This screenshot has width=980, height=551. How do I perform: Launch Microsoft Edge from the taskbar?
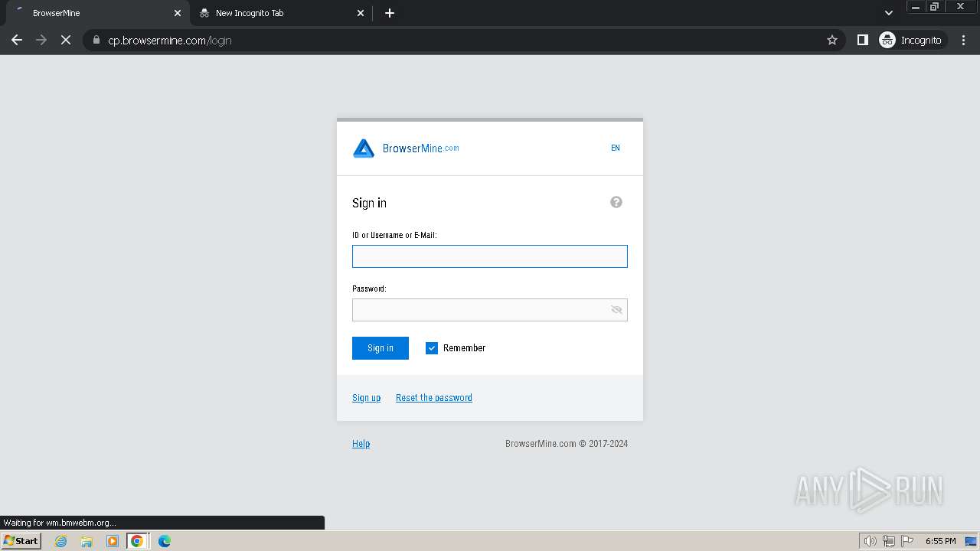pos(165,541)
